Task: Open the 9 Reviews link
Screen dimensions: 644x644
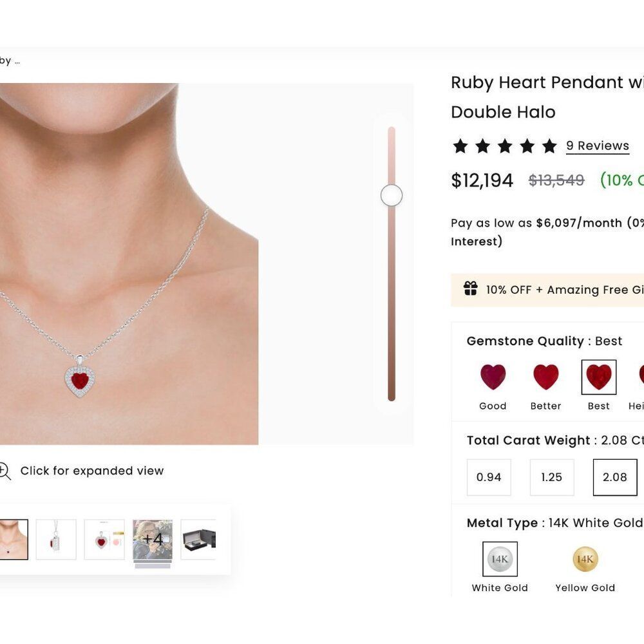Action: click(x=597, y=146)
